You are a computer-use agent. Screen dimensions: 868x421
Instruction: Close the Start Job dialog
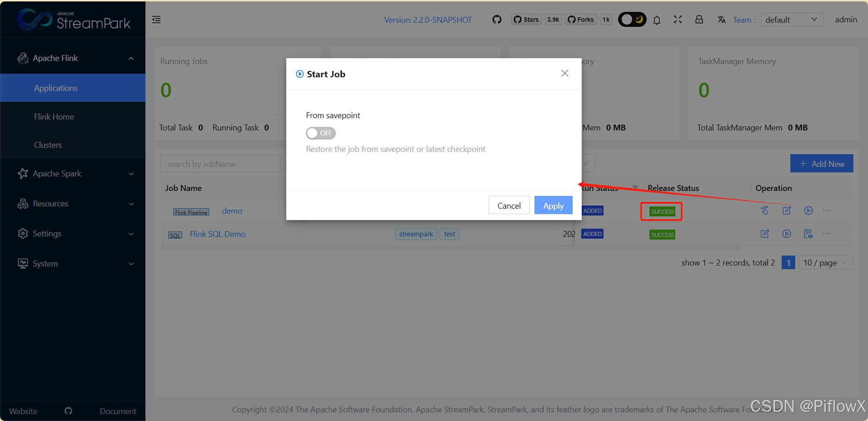coord(565,73)
